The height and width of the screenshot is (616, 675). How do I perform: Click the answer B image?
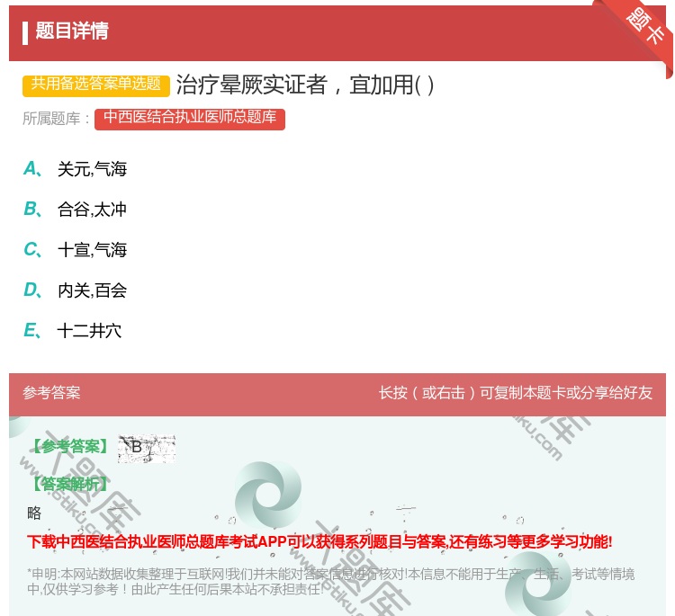click(x=146, y=448)
